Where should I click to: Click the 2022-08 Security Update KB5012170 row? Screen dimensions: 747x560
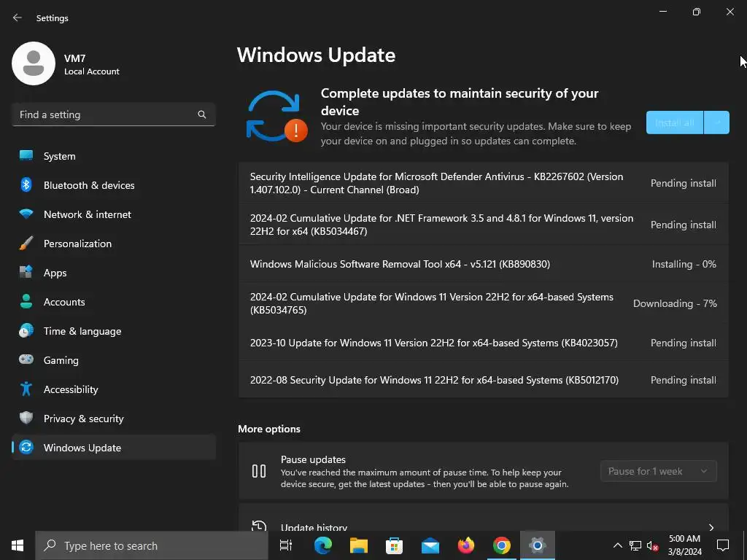pos(484,380)
